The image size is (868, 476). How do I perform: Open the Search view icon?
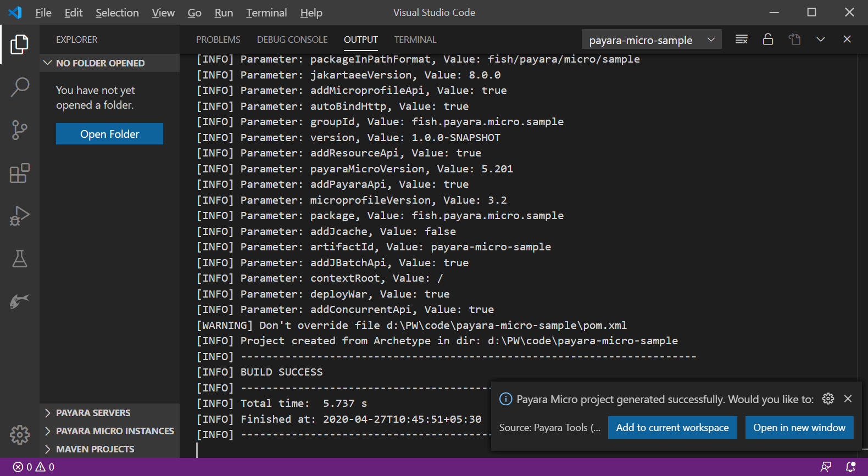click(x=20, y=87)
